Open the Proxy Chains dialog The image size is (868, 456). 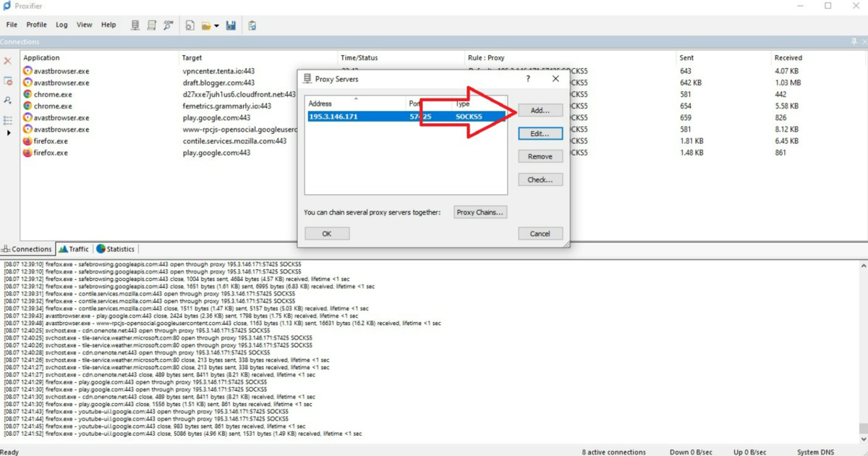[x=480, y=211]
